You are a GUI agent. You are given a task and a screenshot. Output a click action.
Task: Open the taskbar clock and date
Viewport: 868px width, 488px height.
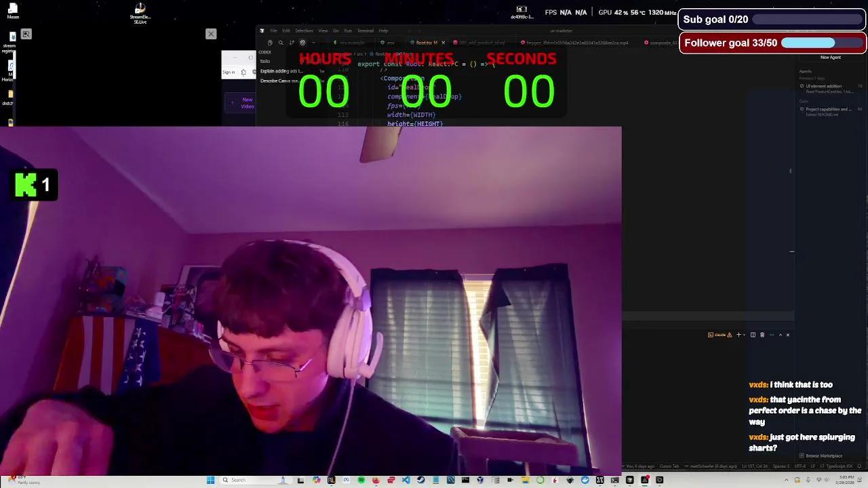coord(846,480)
